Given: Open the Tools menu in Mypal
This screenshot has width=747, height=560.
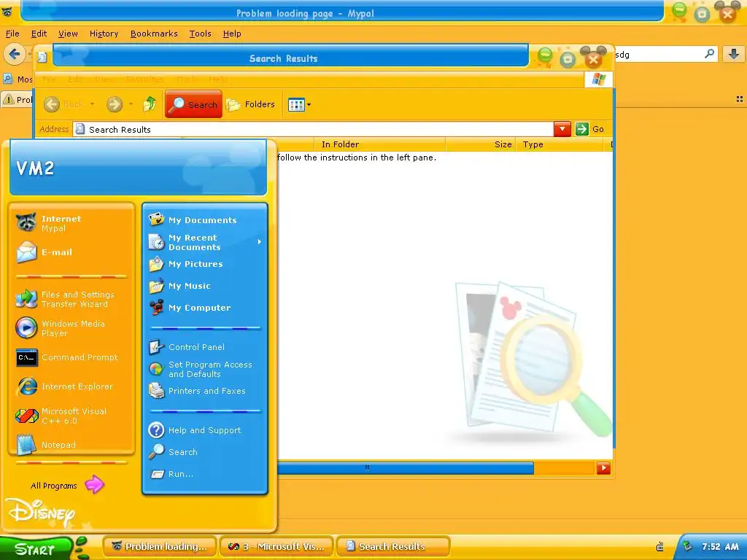Looking at the screenshot, I should tap(200, 34).
